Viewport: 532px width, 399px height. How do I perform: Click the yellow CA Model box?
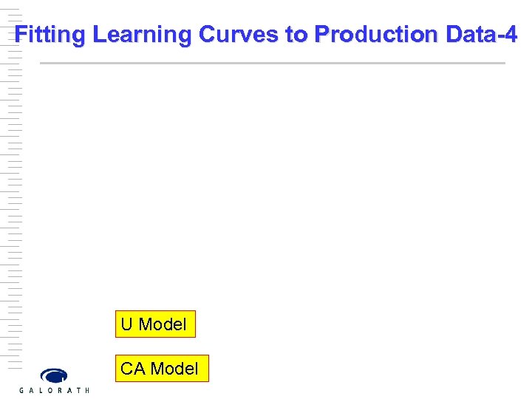162,368
